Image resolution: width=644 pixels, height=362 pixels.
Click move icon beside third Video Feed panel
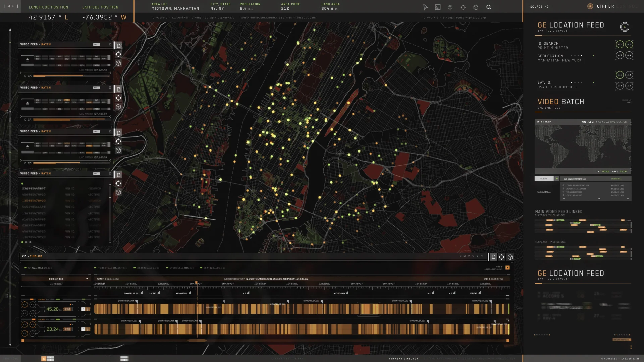point(118,141)
